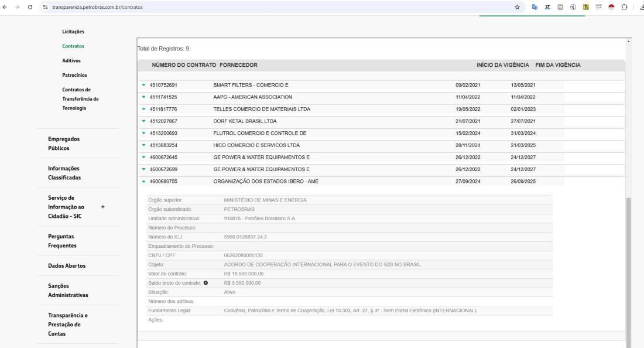The width and height of the screenshot is (644, 348).
Task: Open Informações Classificadas section
Action: click(64, 173)
